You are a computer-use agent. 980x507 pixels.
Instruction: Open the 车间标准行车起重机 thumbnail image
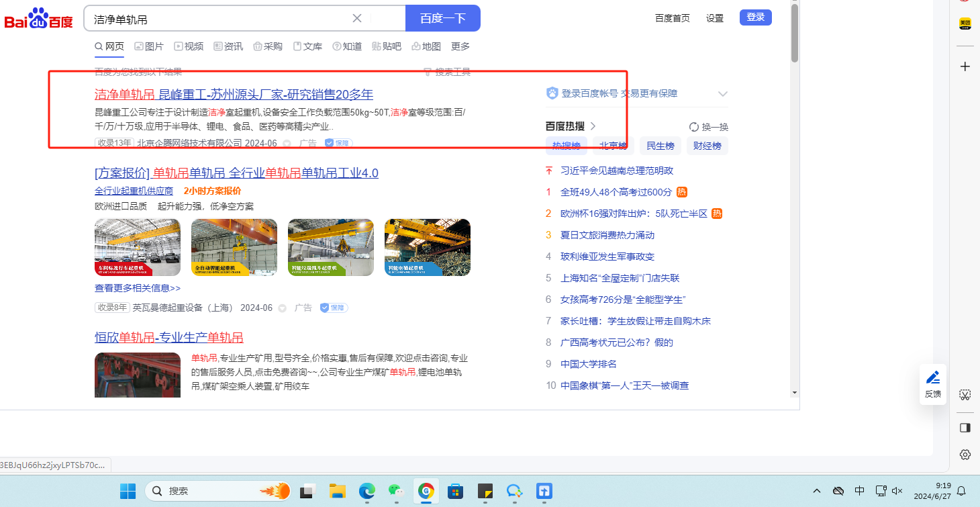(x=138, y=247)
